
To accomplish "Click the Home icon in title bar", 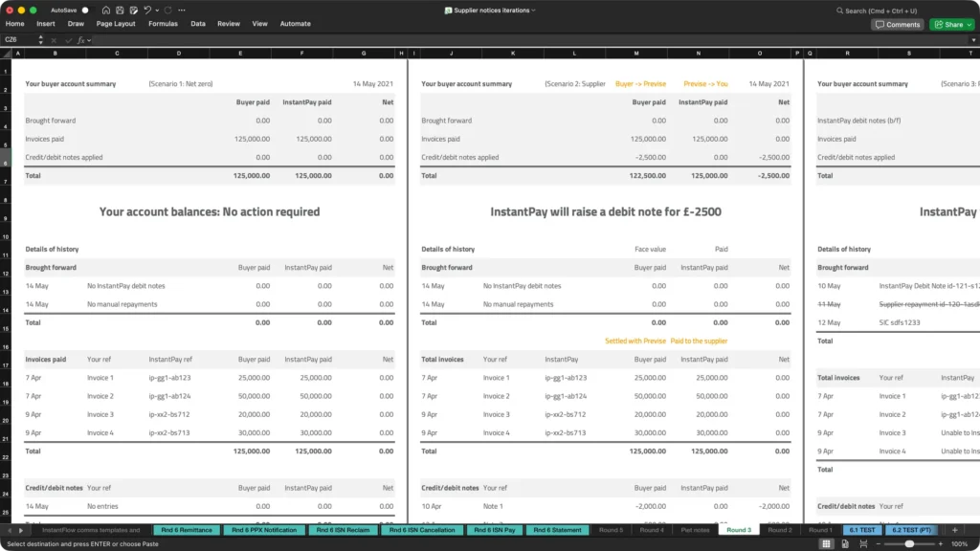I will pos(106,10).
